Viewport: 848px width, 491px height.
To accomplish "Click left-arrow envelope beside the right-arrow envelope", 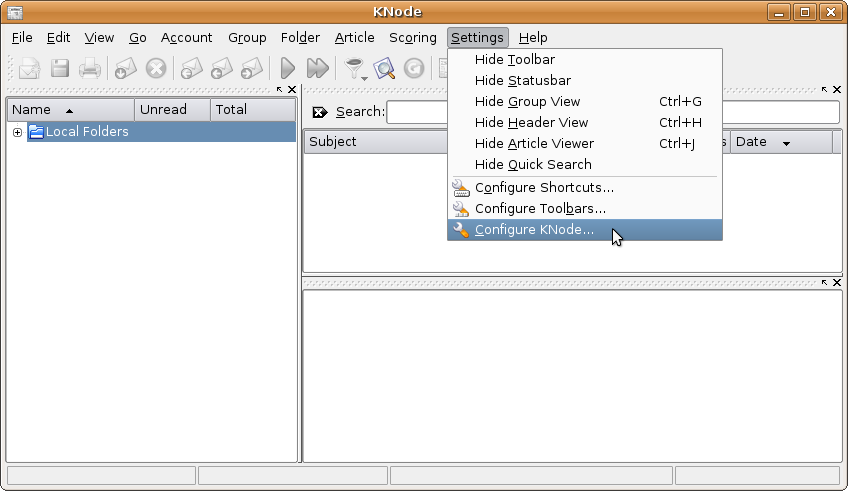I will coord(221,69).
